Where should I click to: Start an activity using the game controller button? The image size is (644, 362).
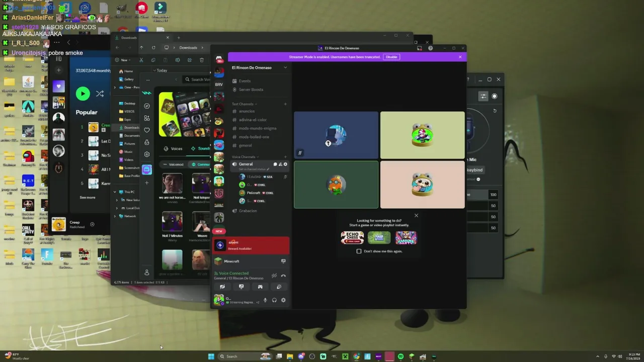point(260,287)
